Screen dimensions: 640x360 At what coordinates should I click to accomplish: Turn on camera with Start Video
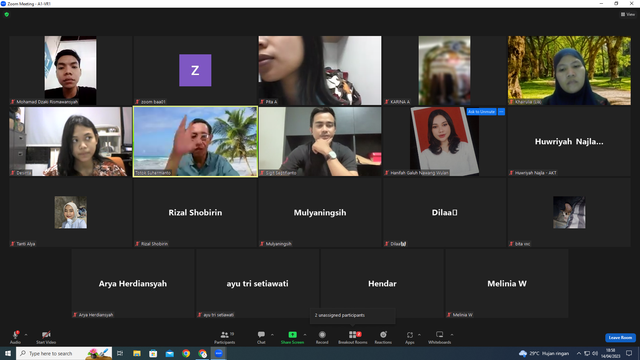click(x=46, y=337)
